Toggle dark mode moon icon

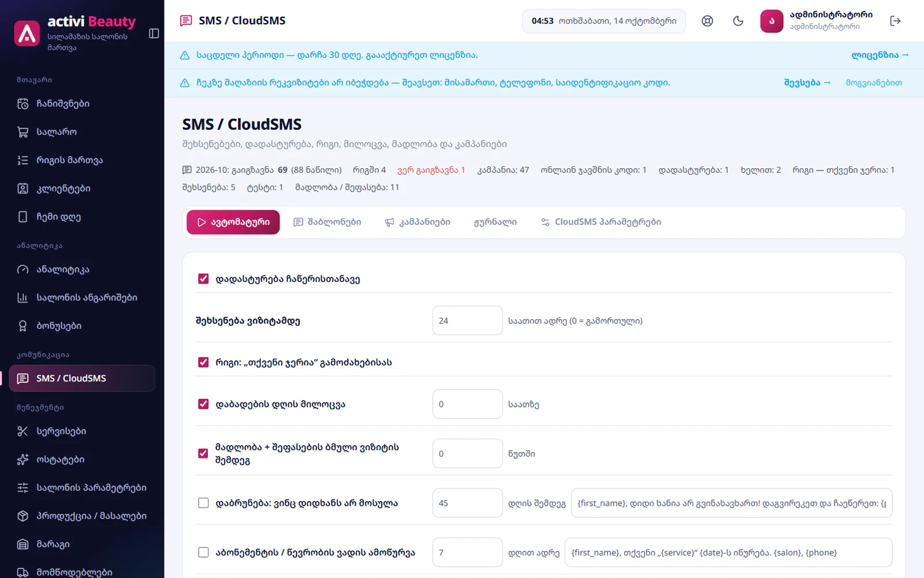738,21
